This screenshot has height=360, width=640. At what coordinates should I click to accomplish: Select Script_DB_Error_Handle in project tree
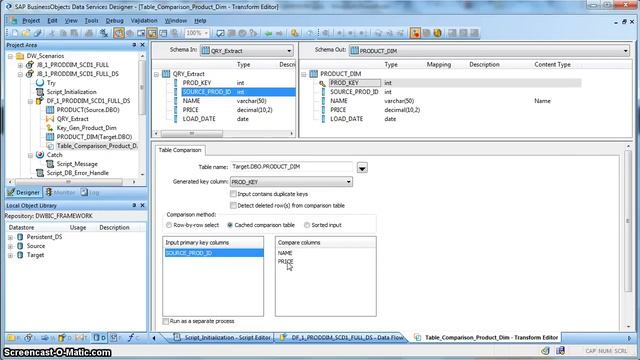click(78, 173)
